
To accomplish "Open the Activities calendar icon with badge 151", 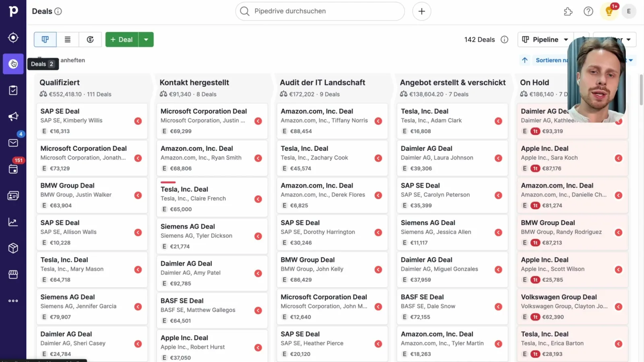I will (13, 169).
